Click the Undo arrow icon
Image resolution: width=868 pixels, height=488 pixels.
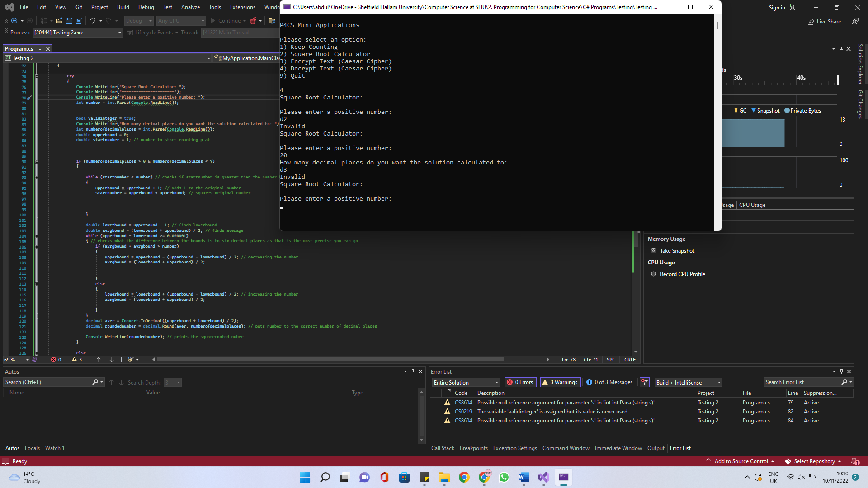[x=92, y=21]
